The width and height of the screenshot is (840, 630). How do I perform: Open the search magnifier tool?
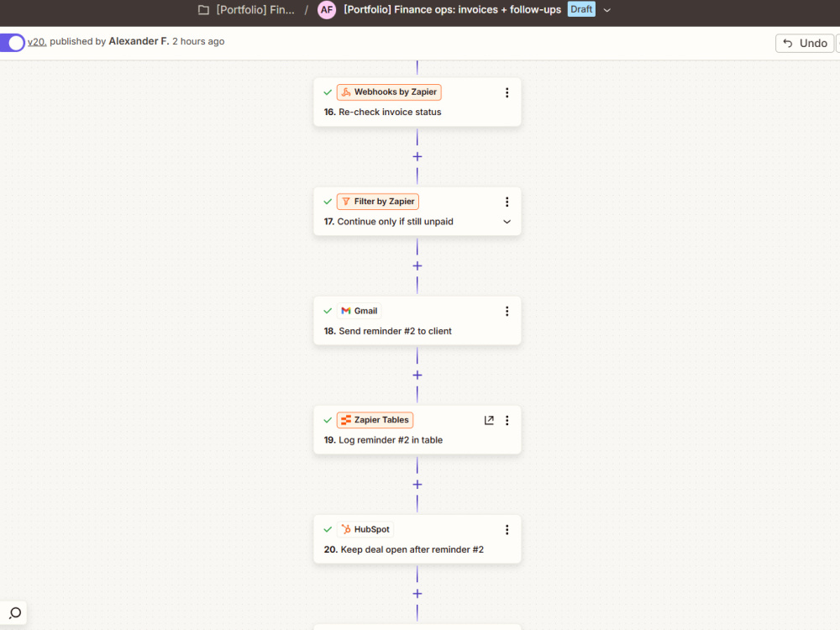(x=15, y=613)
